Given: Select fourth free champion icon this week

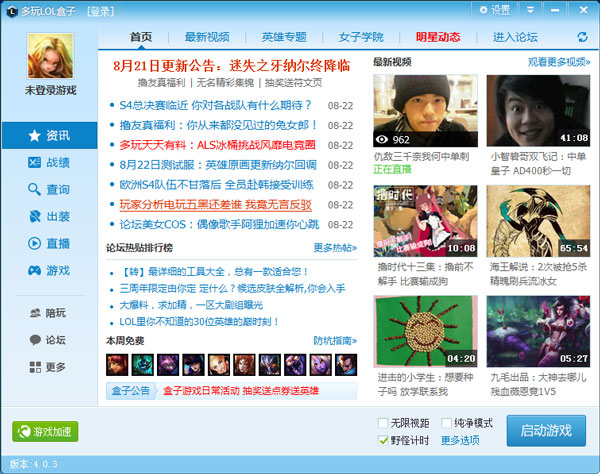Looking at the screenshot, I should 193,365.
